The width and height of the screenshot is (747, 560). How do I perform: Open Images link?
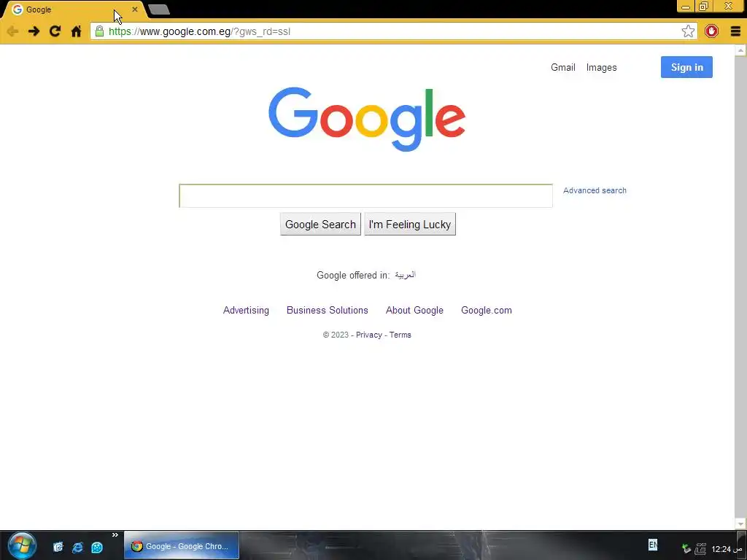coord(601,68)
